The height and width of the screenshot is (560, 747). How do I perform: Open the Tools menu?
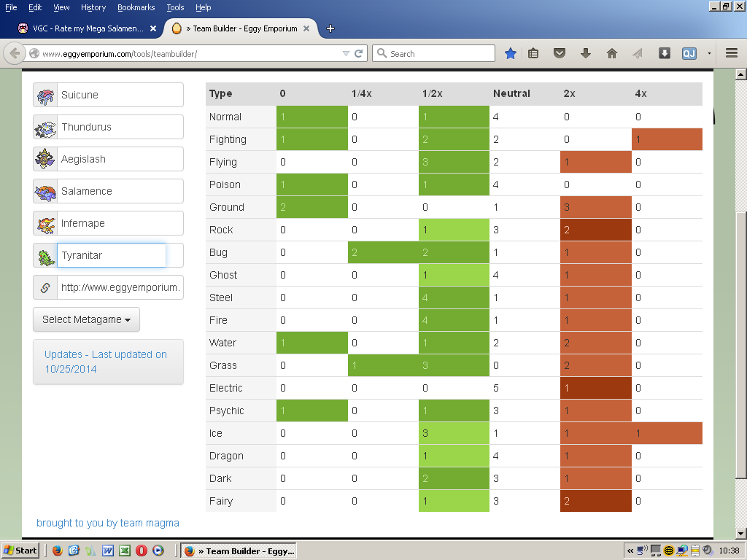(x=175, y=7)
